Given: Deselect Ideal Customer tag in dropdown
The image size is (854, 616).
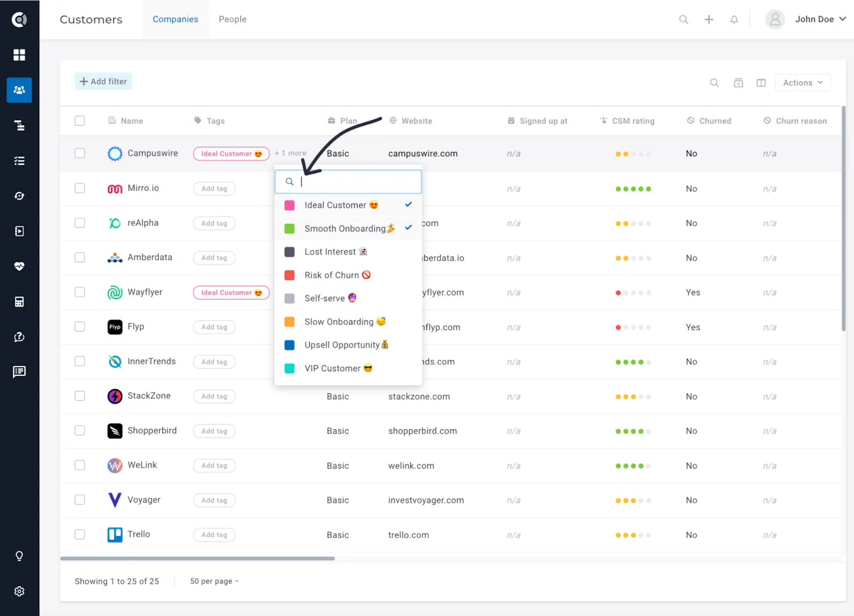Looking at the screenshot, I should (x=348, y=205).
